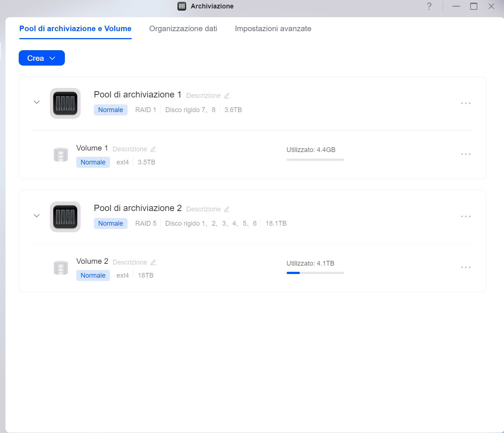Open more options for Pool di archiviazione 1

pyautogui.click(x=466, y=103)
